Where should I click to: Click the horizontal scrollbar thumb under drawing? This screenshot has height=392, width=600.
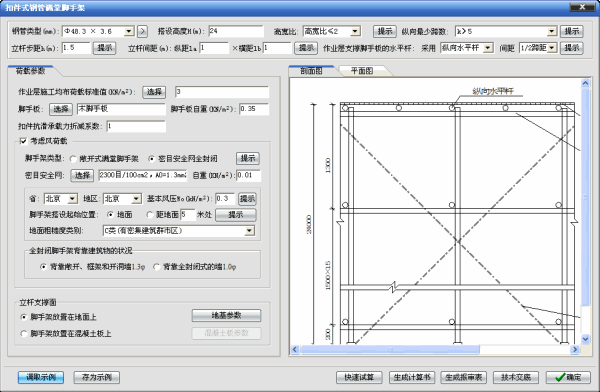pyautogui.click(x=390, y=350)
